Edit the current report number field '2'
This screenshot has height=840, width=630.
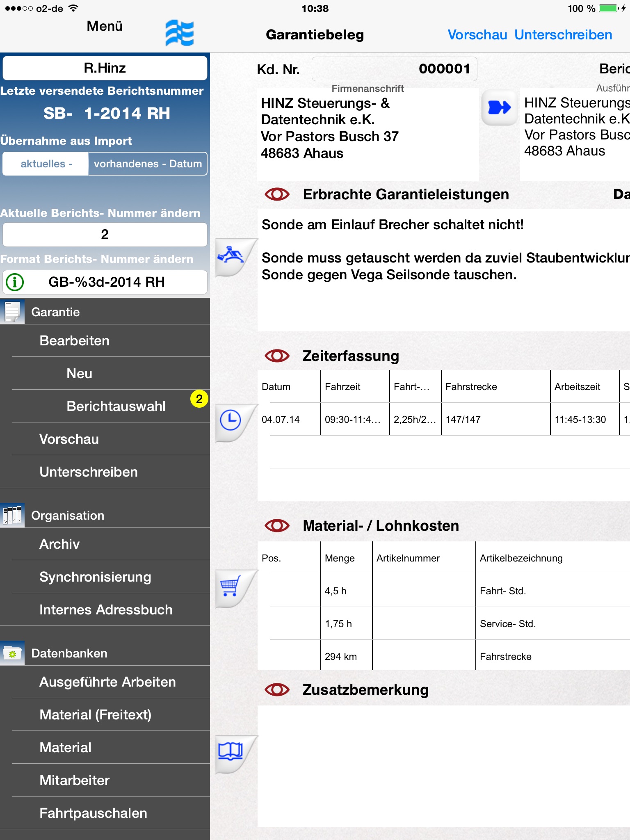coord(105,235)
